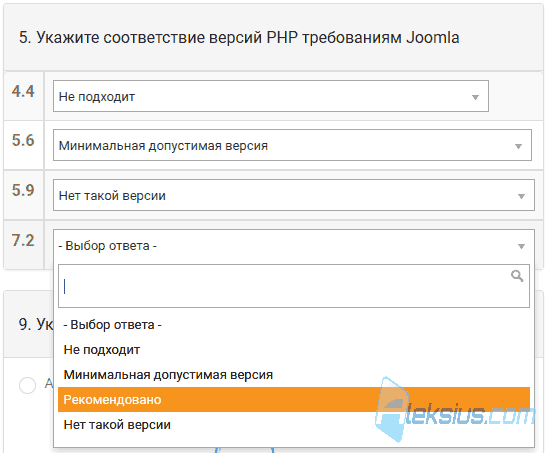This screenshot has width=548, height=453.
Task: Focus the search field in the dropdown list
Action: pos(294,286)
